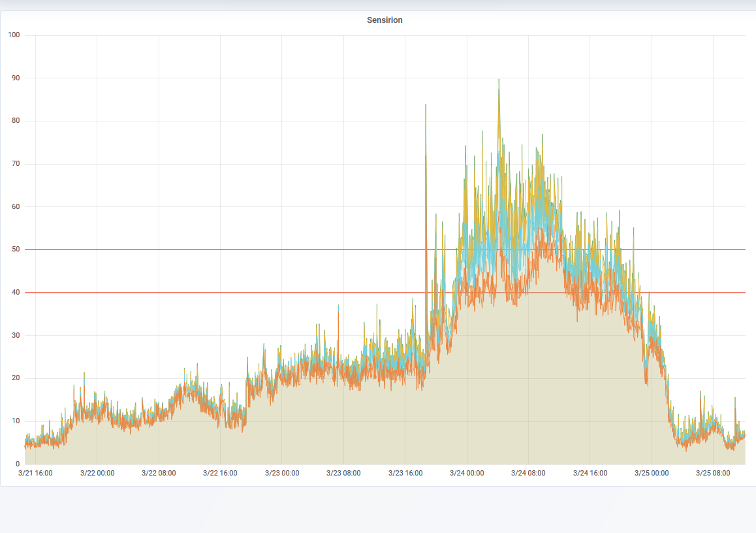Click y-axis label 80

click(16, 121)
